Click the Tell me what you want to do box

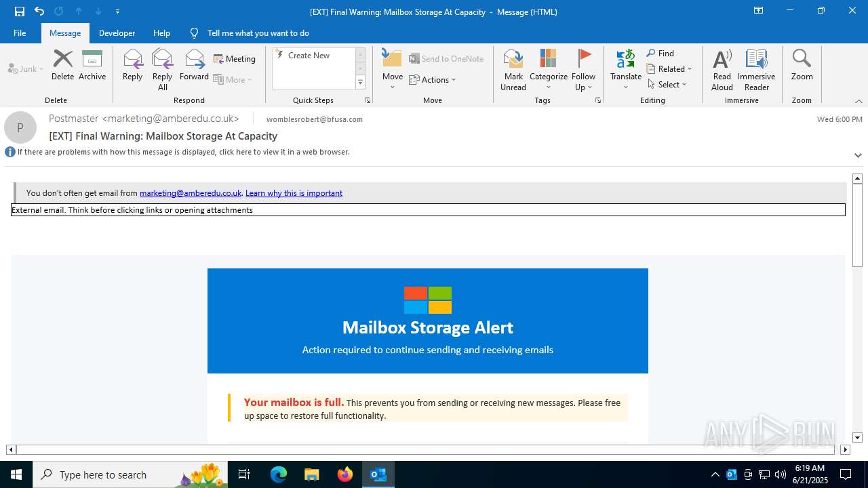pyautogui.click(x=258, y=33)
